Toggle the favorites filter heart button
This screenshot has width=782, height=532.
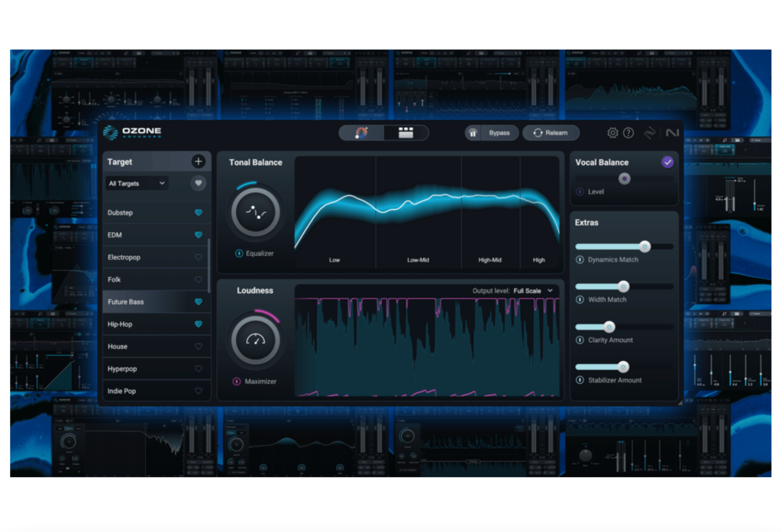tap(198, 183)
